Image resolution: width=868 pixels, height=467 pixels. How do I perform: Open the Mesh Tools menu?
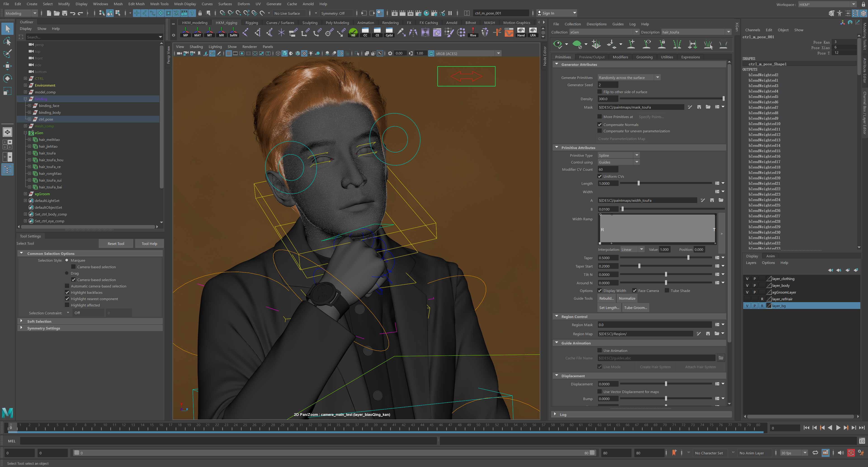[x=159, y=4]
